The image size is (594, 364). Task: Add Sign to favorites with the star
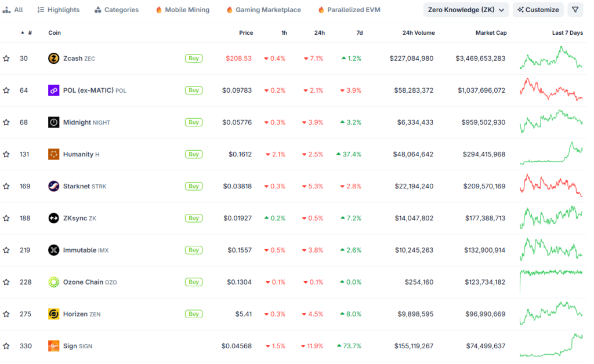6,345
